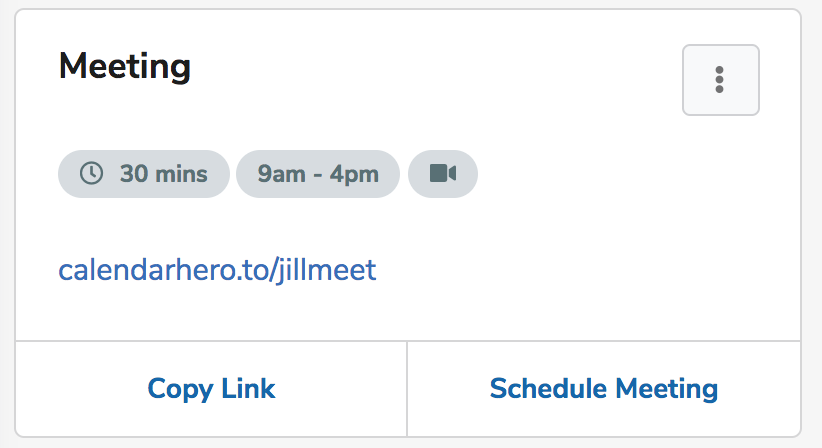This screenshot has height=448, width=822.
Task: Copy the jillmeet scheduling link
Action: tap(211, 388)
